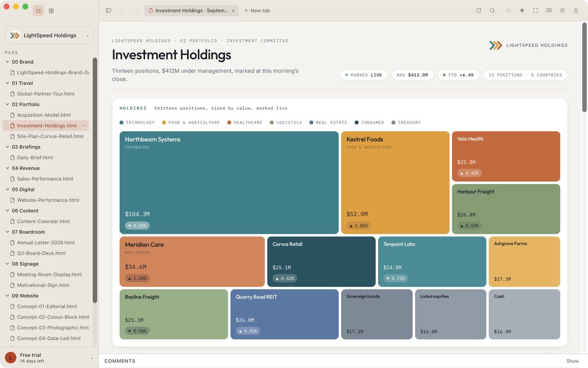This screenshot has width=588, height=368.
Task: Click the NAV $412.0M pill
Action: 412,75
